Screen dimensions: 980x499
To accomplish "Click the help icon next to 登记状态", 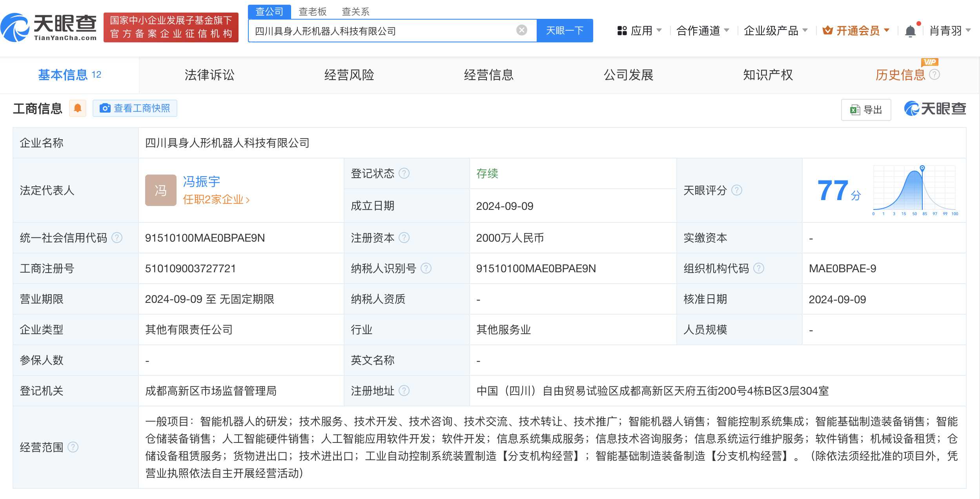I will (404, 173).
